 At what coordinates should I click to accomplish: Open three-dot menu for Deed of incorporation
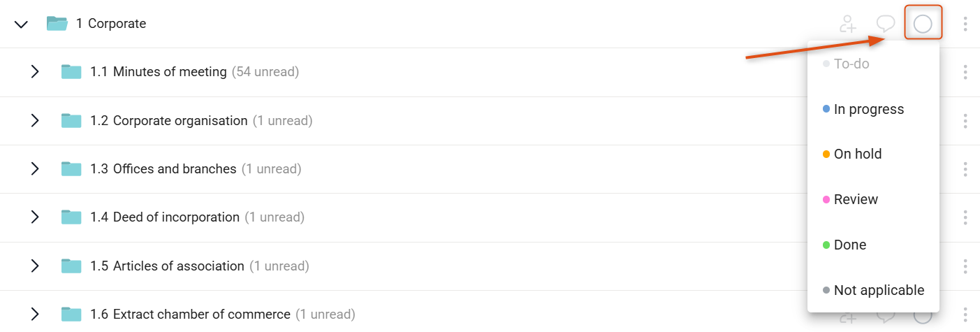[x=965, y=217]
